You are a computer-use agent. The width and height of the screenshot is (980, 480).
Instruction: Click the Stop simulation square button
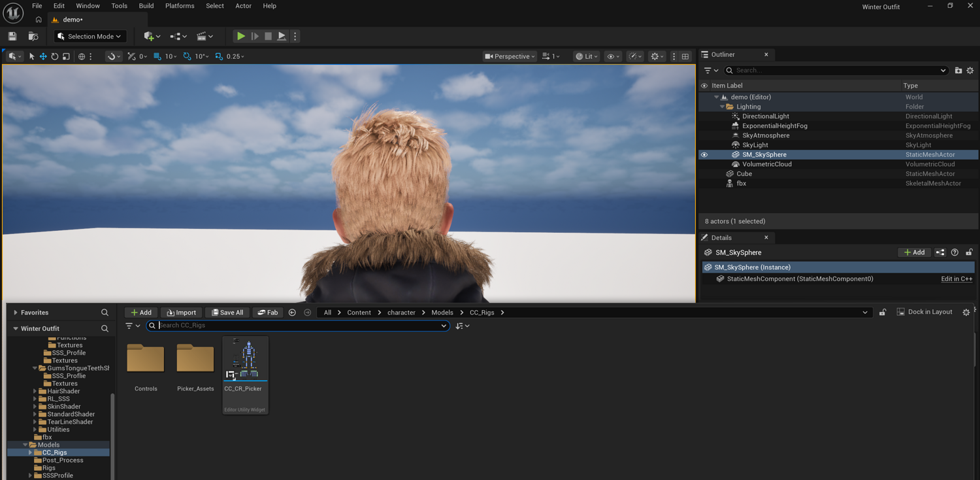click(x=268, y=37)
